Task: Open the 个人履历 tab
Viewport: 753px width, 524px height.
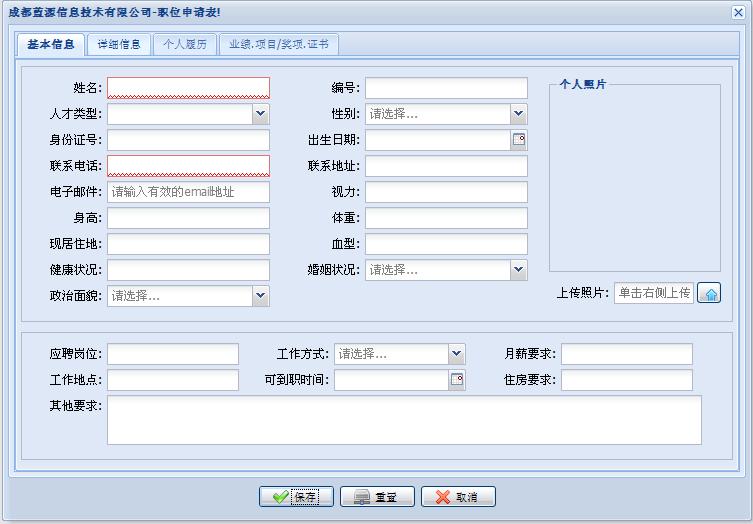Action: [x=185, y=45]
